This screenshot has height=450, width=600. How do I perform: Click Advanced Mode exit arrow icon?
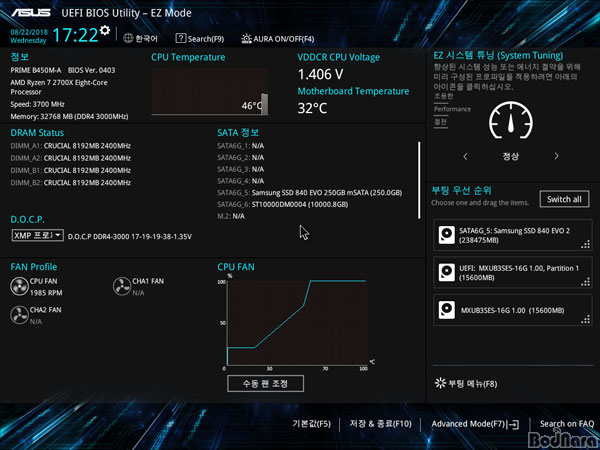(x=513, y=424)
